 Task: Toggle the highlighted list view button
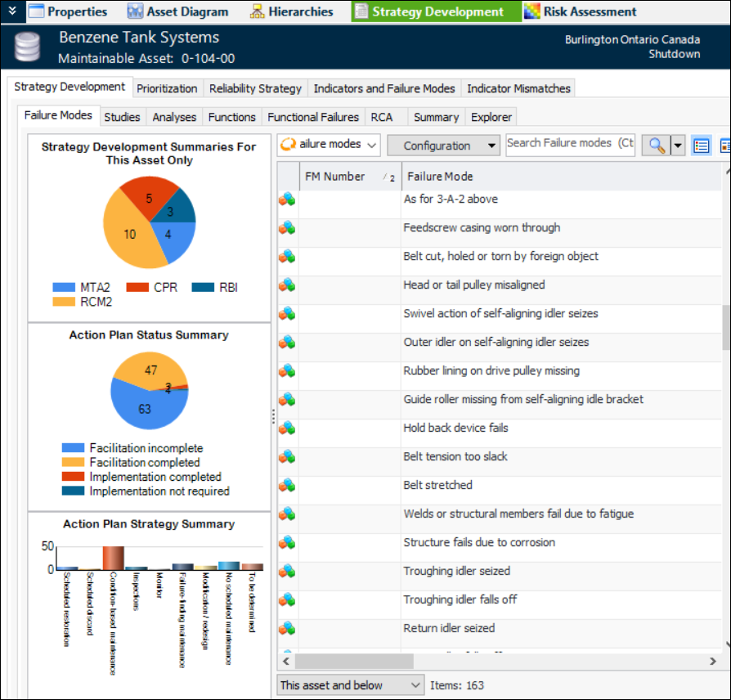[x=701, y=146]
